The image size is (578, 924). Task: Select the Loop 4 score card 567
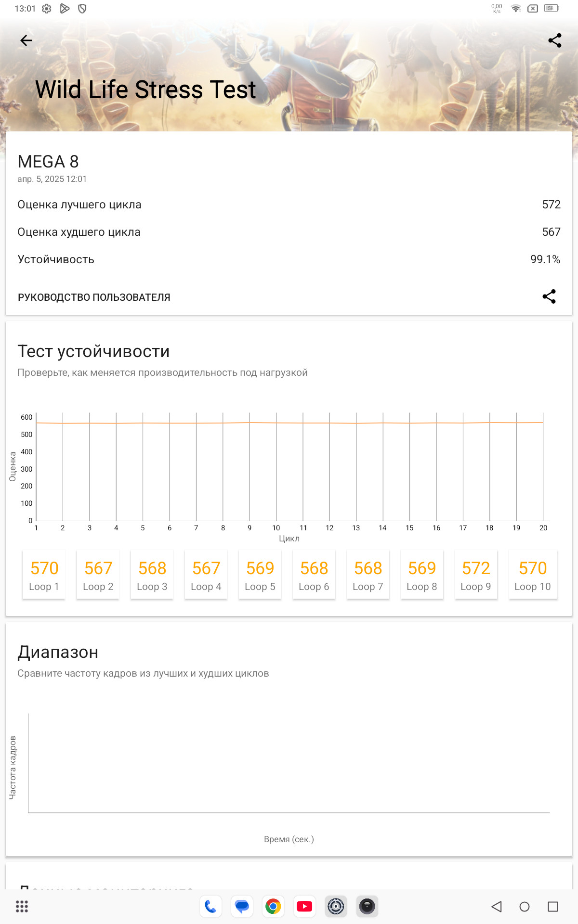click(206, 575)
